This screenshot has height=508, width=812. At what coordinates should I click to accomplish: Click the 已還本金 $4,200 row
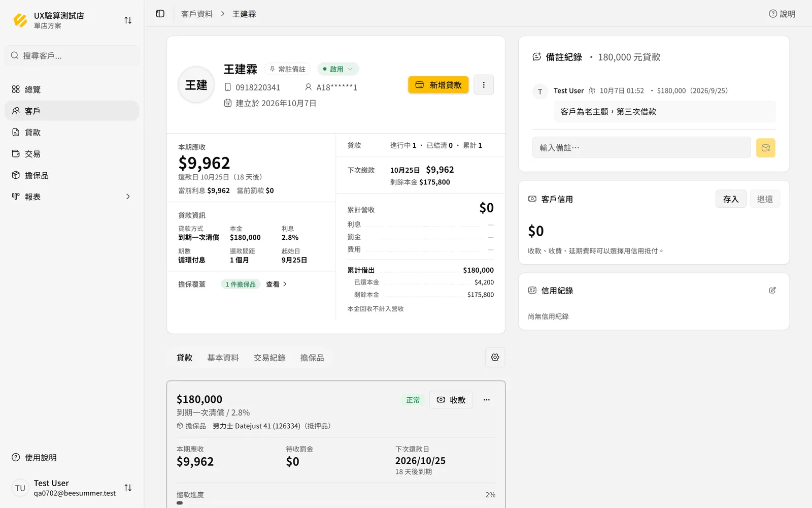click(424, 282)
